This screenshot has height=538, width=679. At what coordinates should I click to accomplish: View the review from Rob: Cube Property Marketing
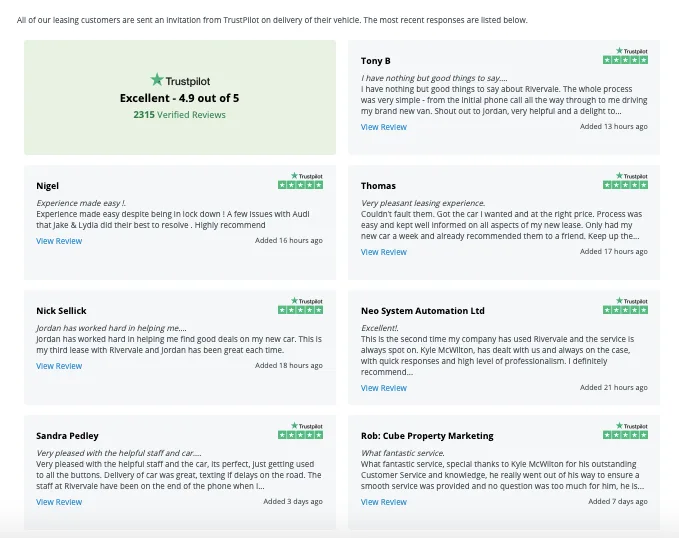(x=384, y=502)
